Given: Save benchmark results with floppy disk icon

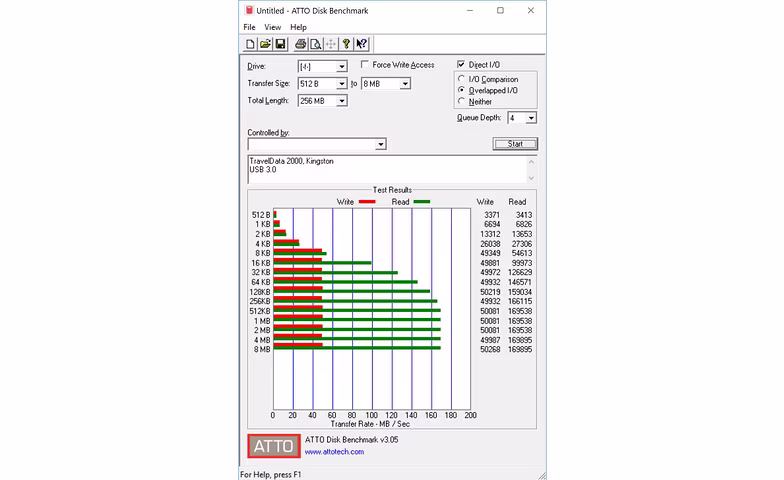Looking at the screenshot, I should point(280,44).
